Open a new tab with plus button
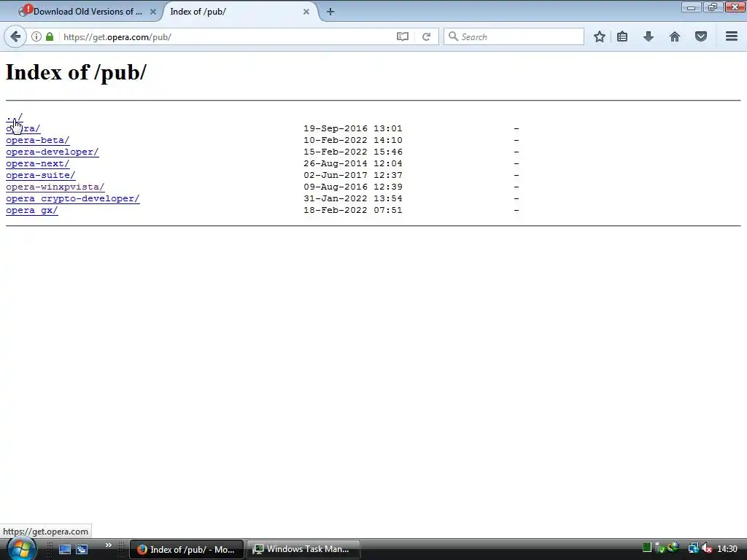 (330, 12)
